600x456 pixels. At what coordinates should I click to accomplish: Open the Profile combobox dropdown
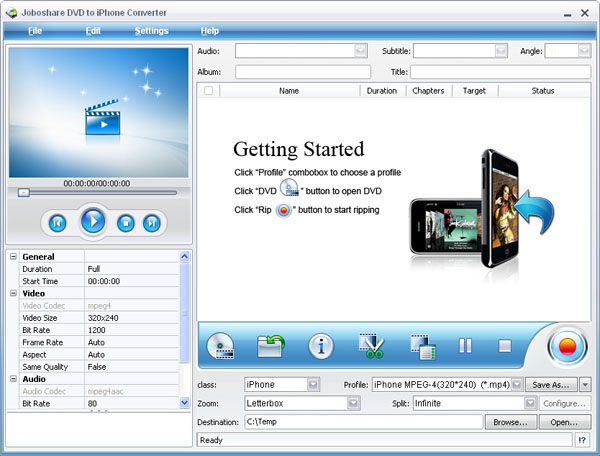(x=517, y=384)
